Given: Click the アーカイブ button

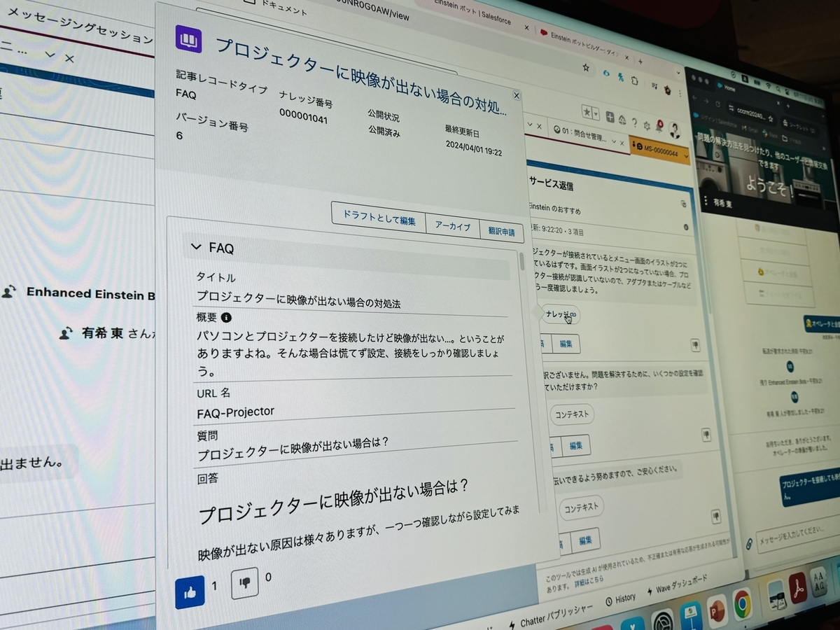Looking at the screenshot, I should pos(452,225).
